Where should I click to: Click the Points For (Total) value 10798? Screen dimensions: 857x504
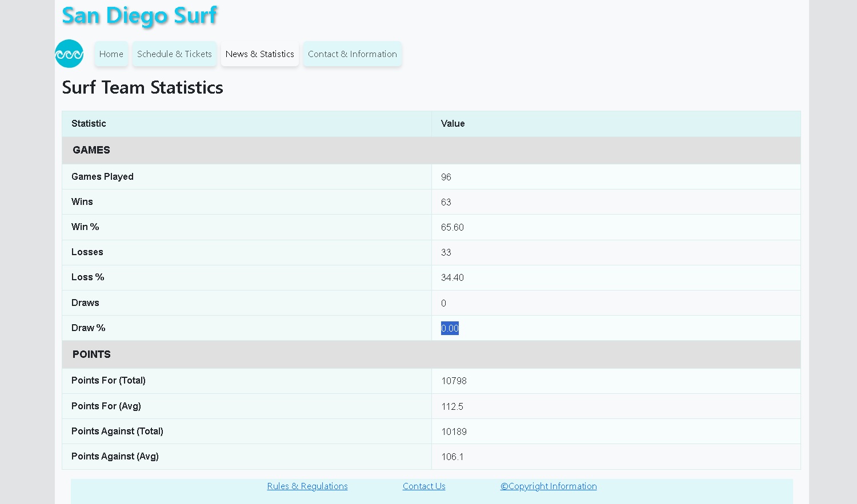click(x=454, y=381)
